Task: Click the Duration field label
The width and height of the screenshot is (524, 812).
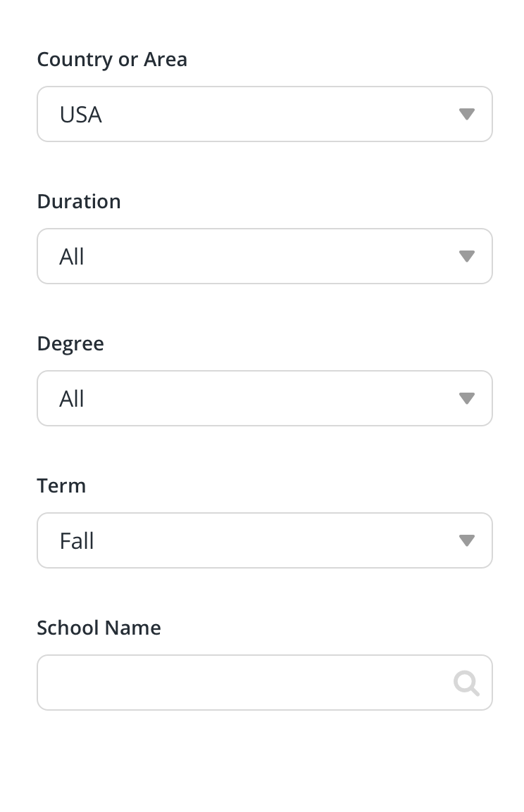Action: coord(79,201)
